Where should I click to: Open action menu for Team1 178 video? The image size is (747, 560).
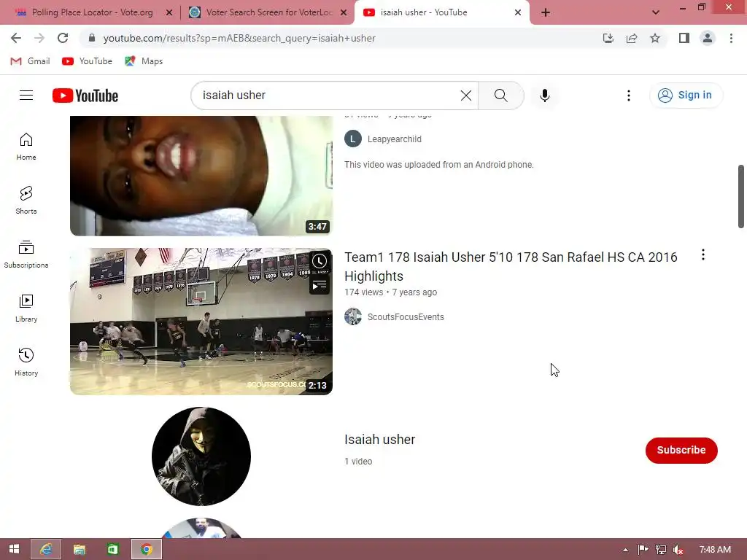pyautogui.click(x=703, y=254)
